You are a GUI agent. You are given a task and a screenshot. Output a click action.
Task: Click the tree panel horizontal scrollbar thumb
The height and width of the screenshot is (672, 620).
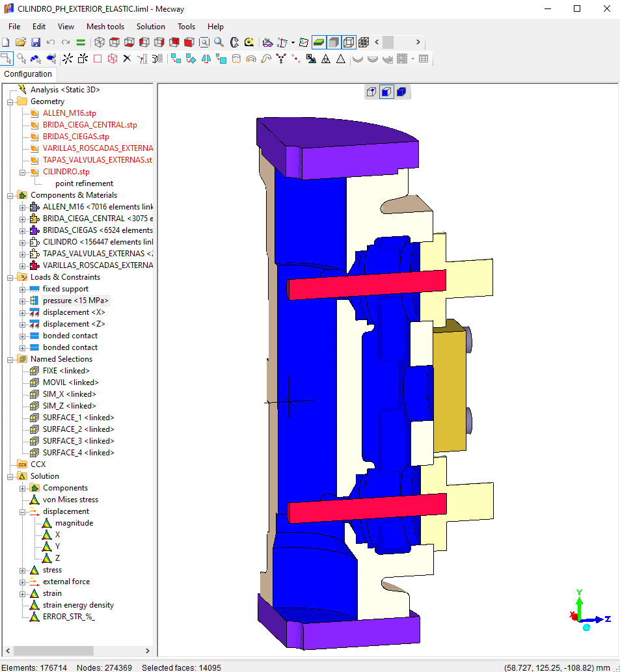[x=53, y=651]
